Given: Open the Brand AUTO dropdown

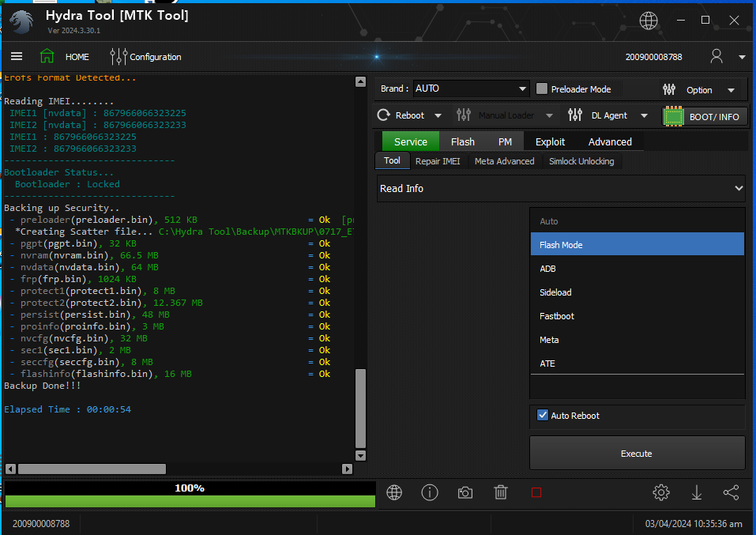Looking at the screenshot, I should pos(471,89).
